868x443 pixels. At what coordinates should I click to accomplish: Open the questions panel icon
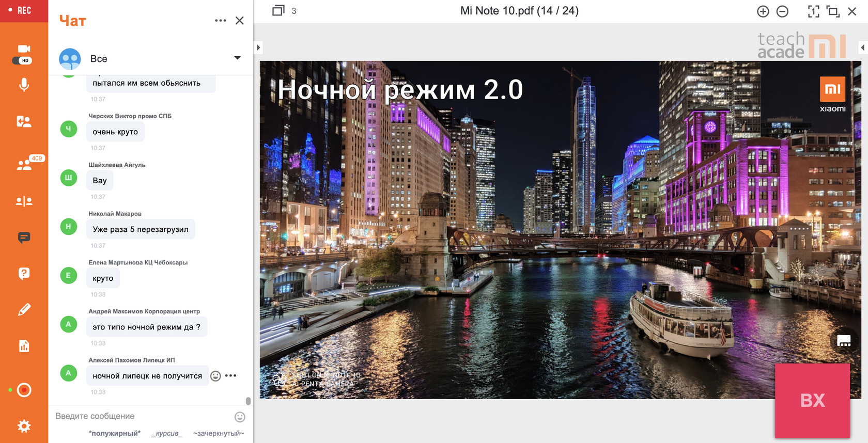pos(24,274)
